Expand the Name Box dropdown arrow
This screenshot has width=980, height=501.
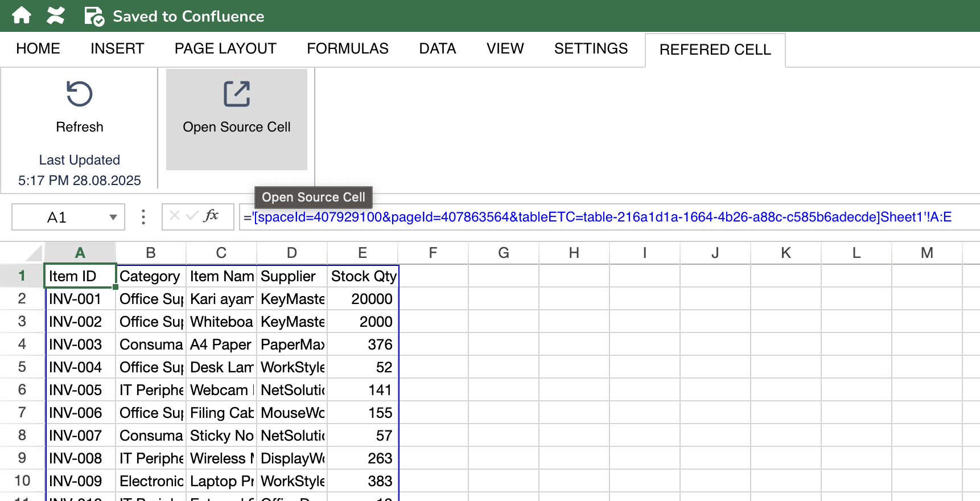tap(113, 217)
